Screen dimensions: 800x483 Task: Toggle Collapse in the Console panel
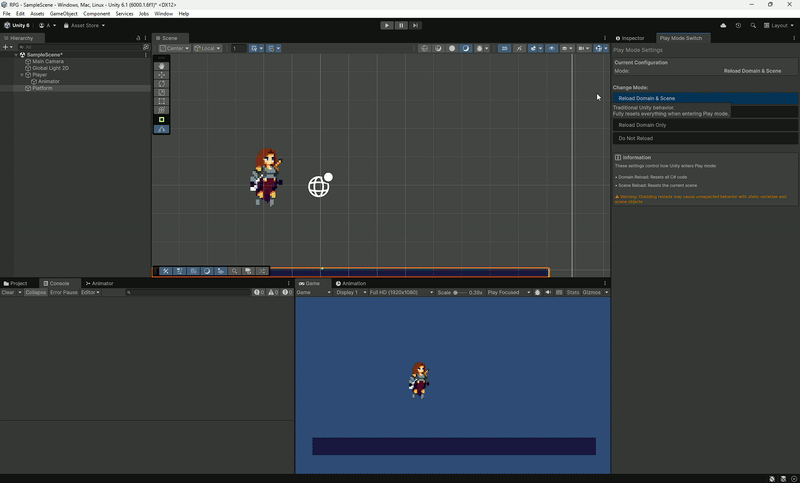point(36,293)
